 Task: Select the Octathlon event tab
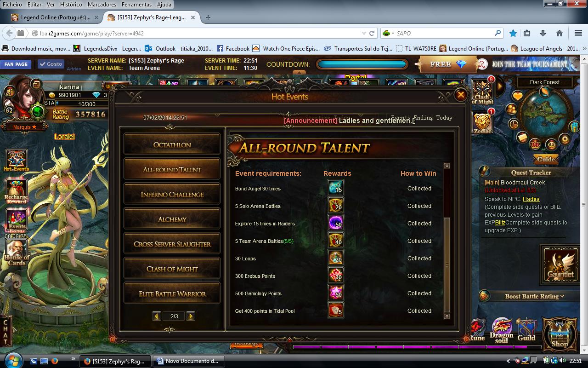click(x=172, y=145)
